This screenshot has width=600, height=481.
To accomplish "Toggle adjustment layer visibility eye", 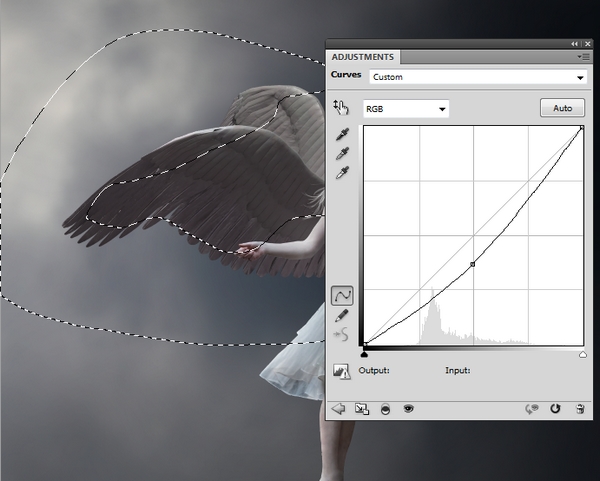I will pos(408,409).
